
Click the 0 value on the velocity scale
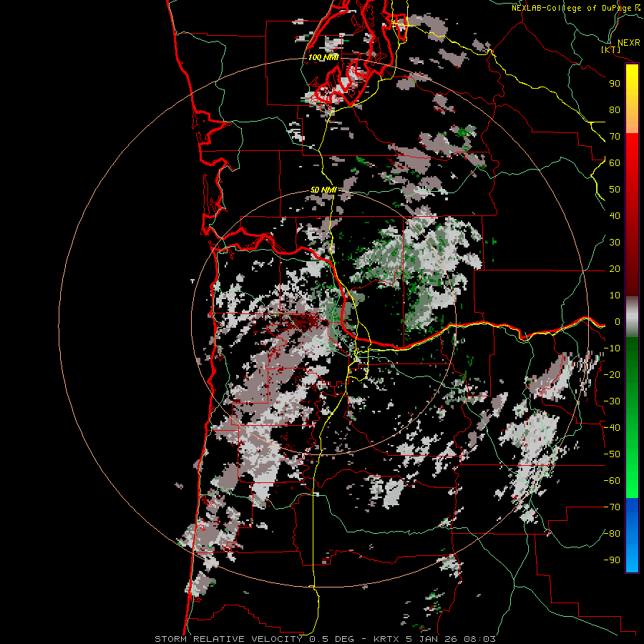tap(618, 322)
